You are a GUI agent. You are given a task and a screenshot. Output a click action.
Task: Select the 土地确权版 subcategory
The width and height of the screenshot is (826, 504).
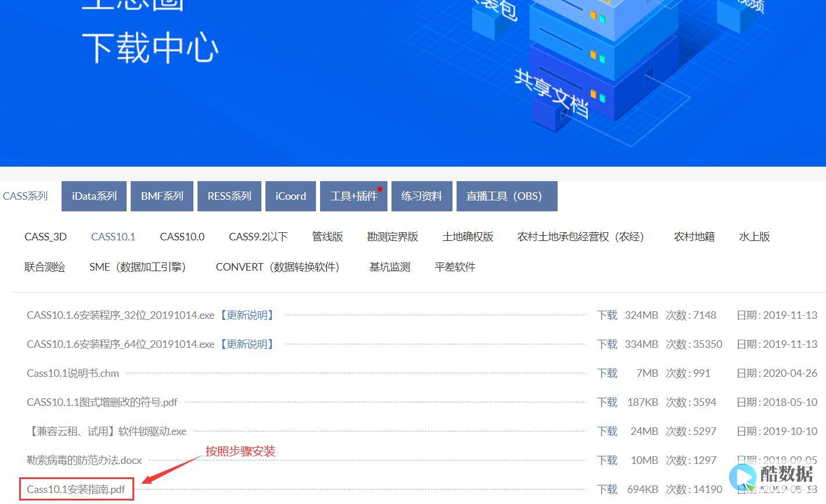point(468,237)
